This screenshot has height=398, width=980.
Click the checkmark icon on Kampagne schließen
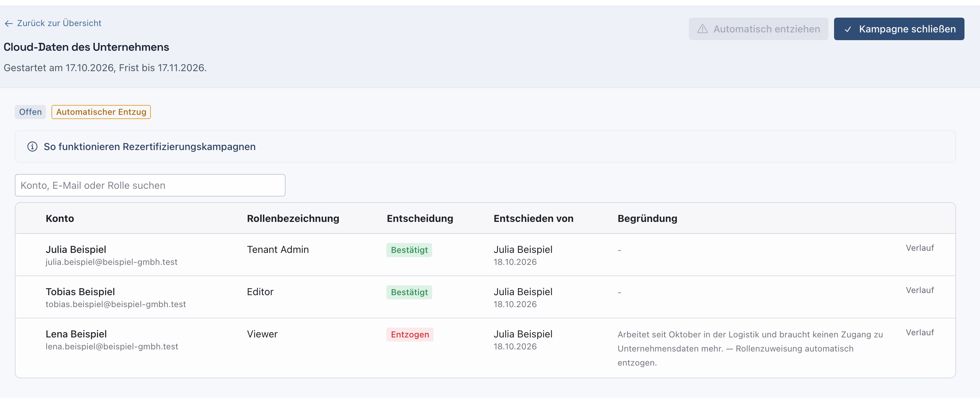(x=847, y=29)
